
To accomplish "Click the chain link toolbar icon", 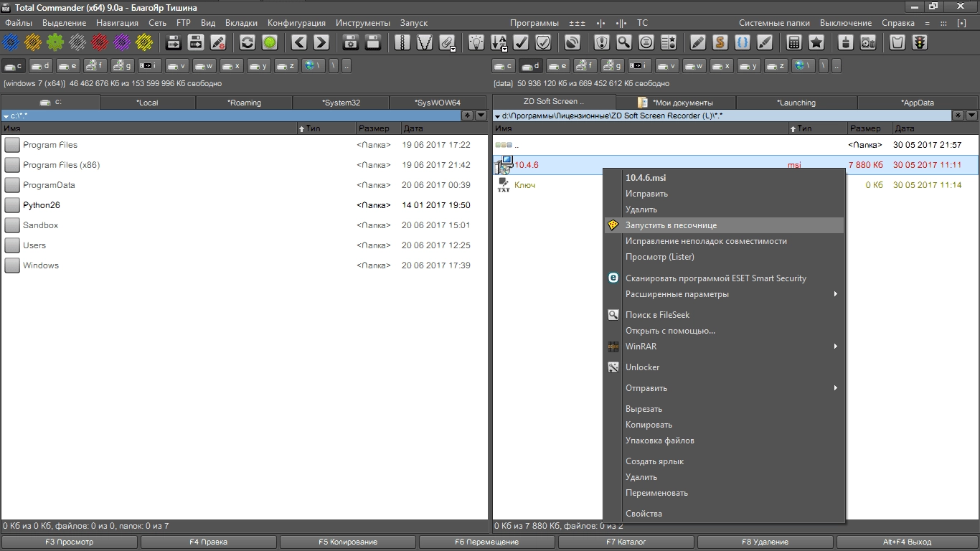I will (x=402, y=42).
